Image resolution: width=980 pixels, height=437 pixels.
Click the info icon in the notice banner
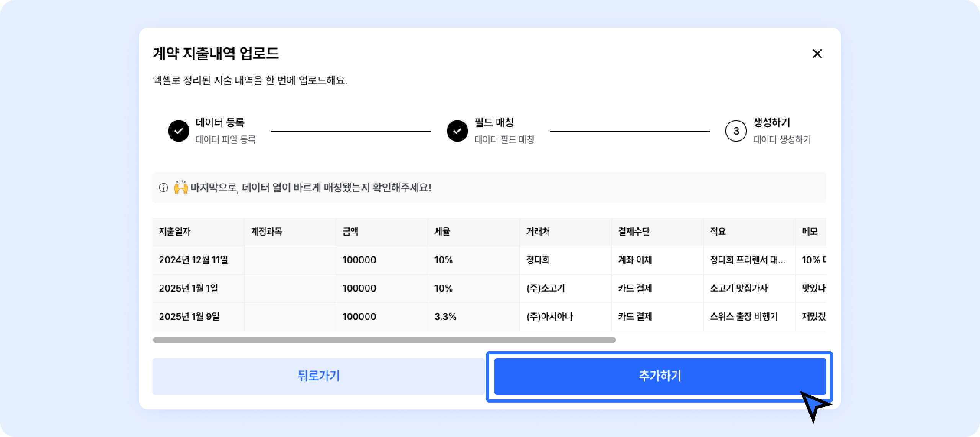tap(163, 188)
